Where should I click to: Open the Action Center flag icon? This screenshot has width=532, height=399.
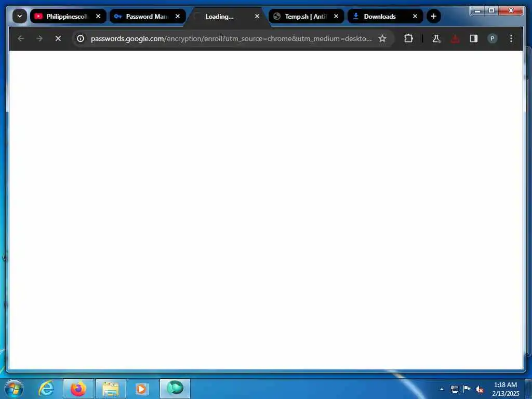point(467,389)
